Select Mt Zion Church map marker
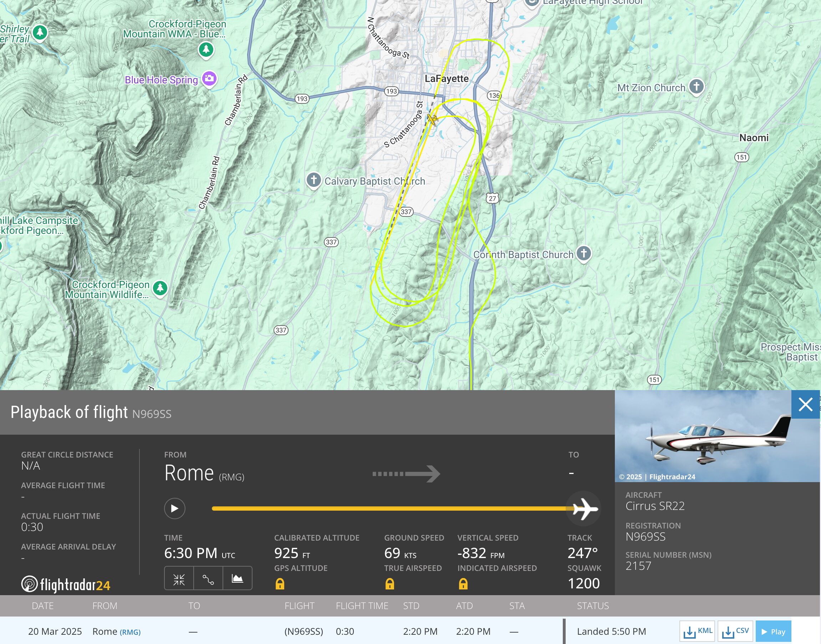Screen dimensions: 821x644 [696, 86]
